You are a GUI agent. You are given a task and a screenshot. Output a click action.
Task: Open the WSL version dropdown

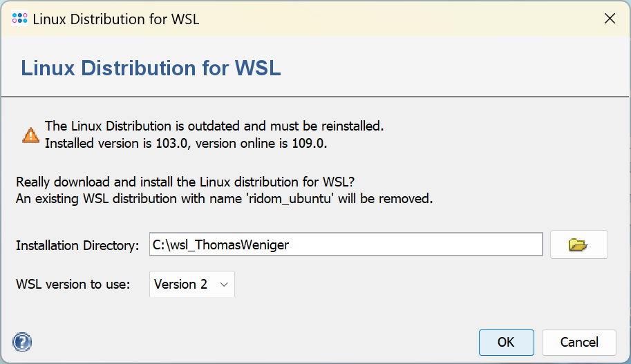tap(192, 284)
